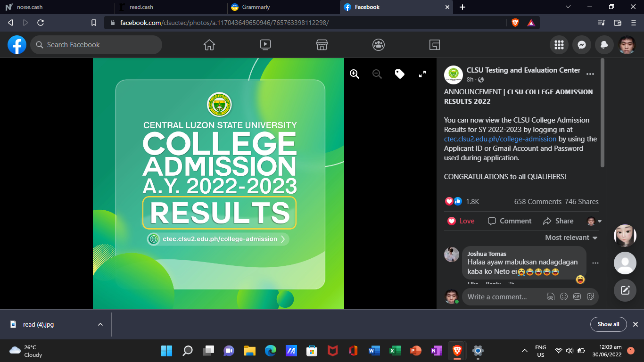Switch to the Grammarly tab
Image resolution: width=644 pixels, height=362 pixels.
283,7
